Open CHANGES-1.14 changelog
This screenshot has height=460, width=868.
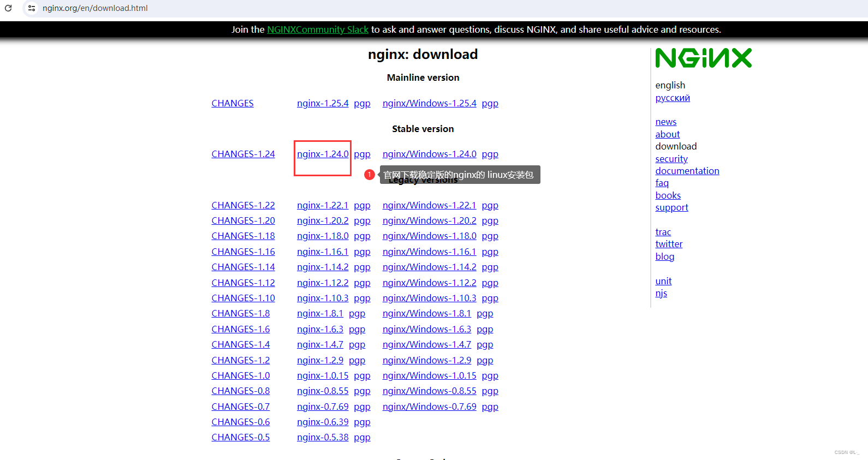coord(243,267)
